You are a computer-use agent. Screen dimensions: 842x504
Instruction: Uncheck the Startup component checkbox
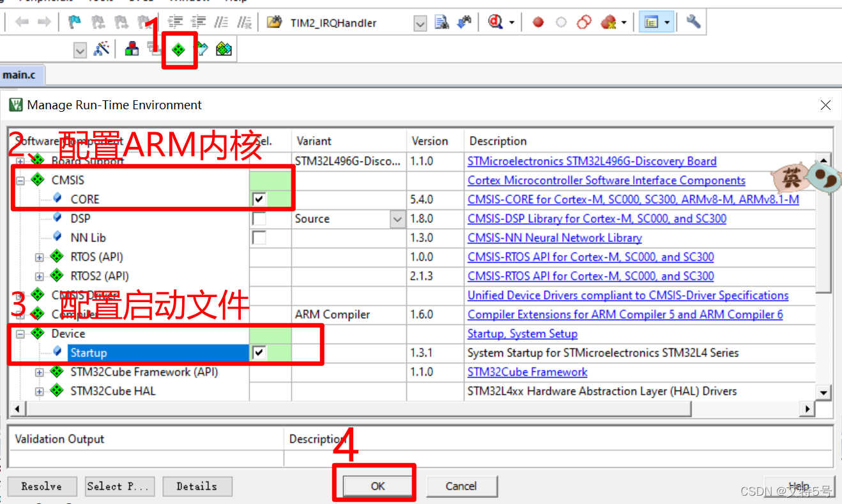[x=259, y=353]
